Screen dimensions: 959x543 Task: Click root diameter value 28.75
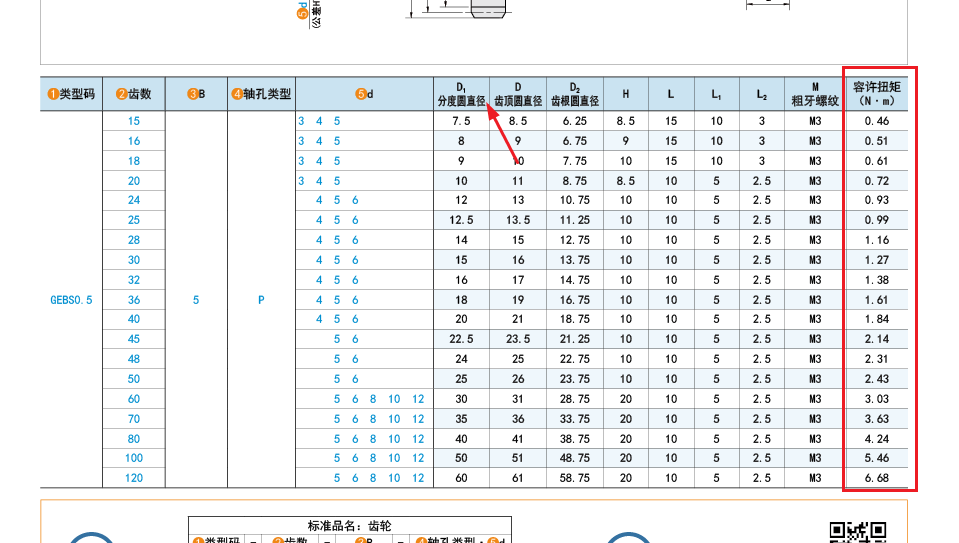(575, 399)
